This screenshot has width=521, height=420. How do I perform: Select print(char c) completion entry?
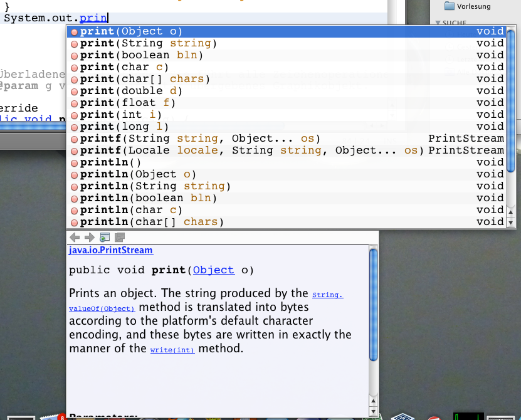287,67
